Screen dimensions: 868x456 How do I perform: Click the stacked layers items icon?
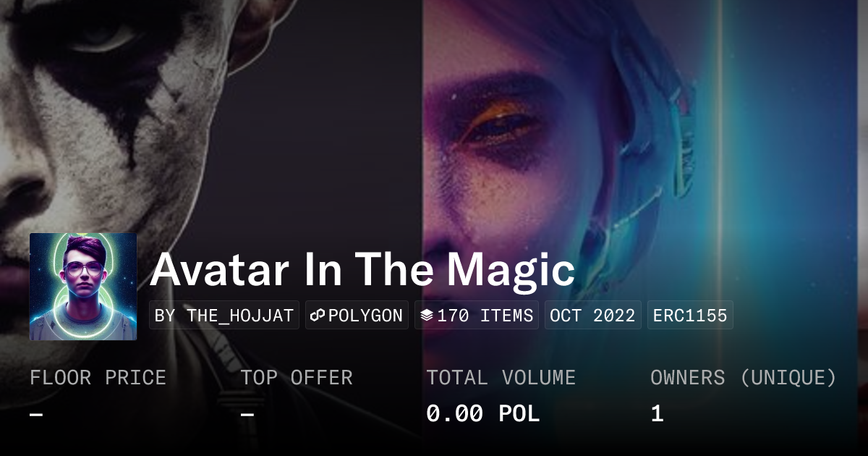pos(427,316)
